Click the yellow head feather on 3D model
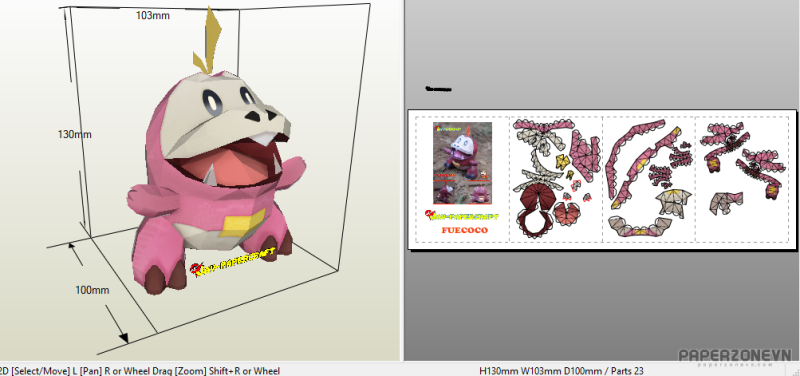 pyautogui.click(x=210, y=39)
